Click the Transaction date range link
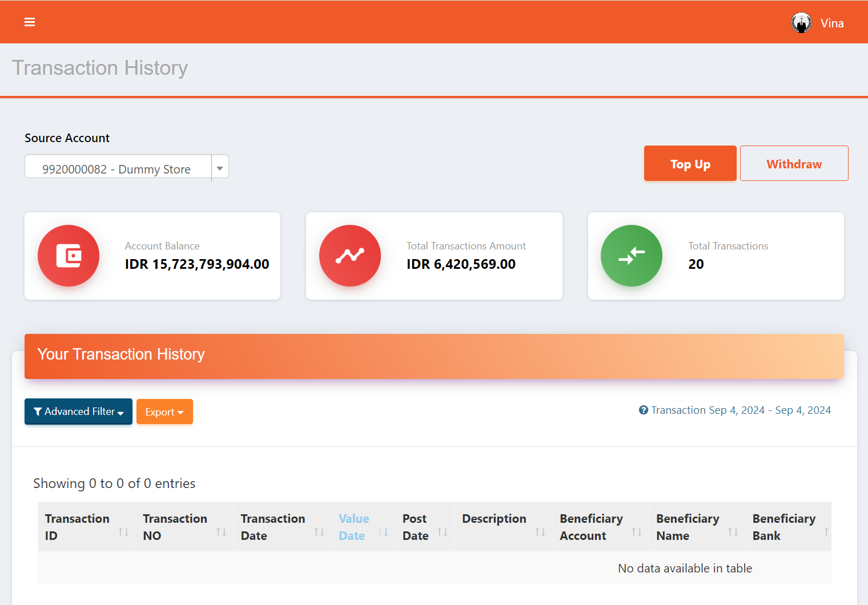Screen dimensions: 868x605 [741, 410]
